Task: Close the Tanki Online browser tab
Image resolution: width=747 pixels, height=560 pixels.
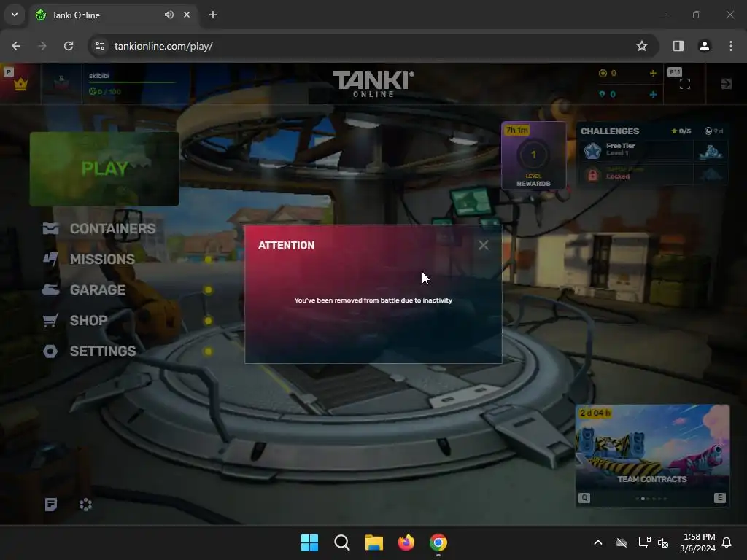Action: point(187,15)
